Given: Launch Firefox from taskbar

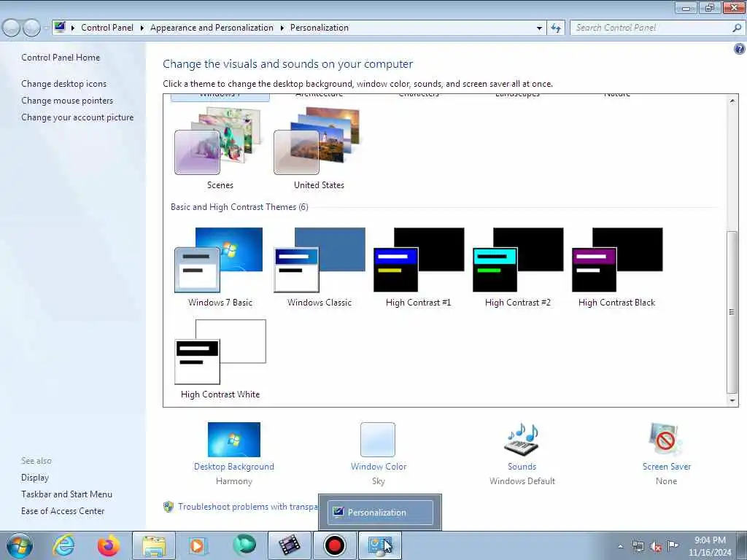Looking at the screenshot, I should coord(109,545).
